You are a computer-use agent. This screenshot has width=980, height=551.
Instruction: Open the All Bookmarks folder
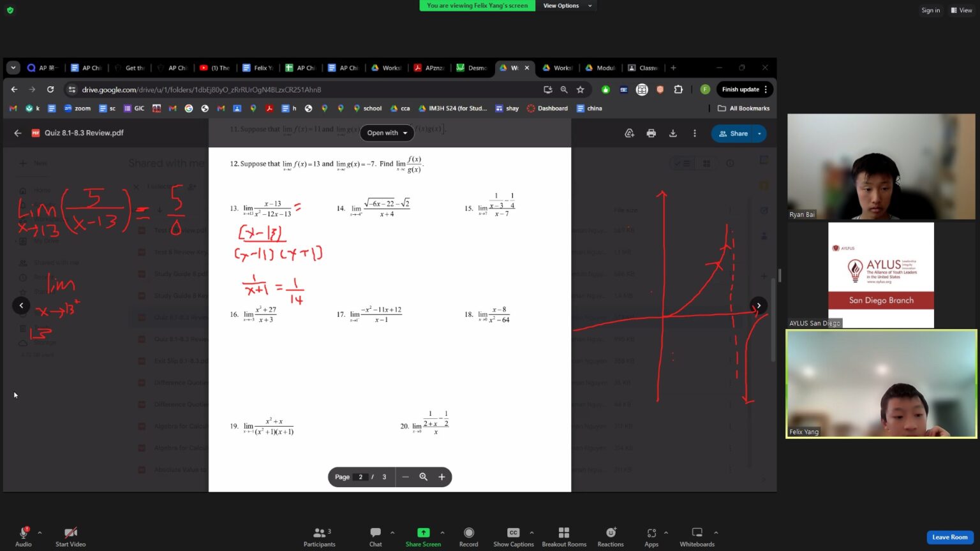coord(744,108)
